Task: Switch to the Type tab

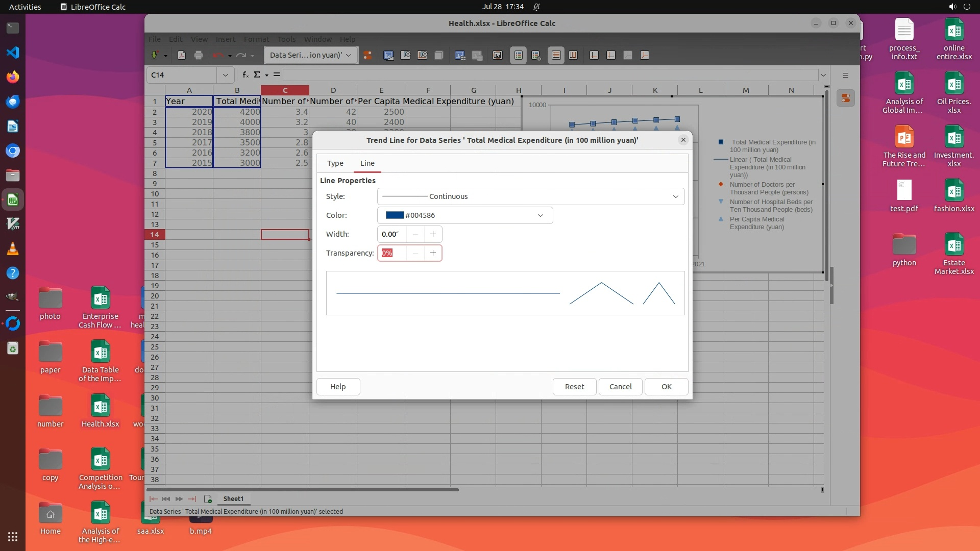Action: [335, 163]
